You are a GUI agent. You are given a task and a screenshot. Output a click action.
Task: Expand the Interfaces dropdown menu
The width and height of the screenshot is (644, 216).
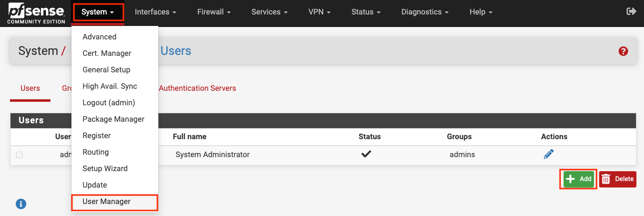coord(155,12)
